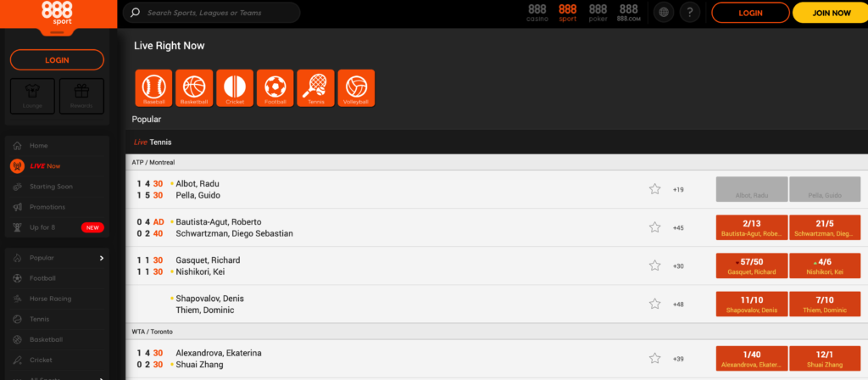The height and width of the screenshot is (380, 868).
Task: Open the Bautista-Agut, Roberto match
Action: [x=219, y=222]
